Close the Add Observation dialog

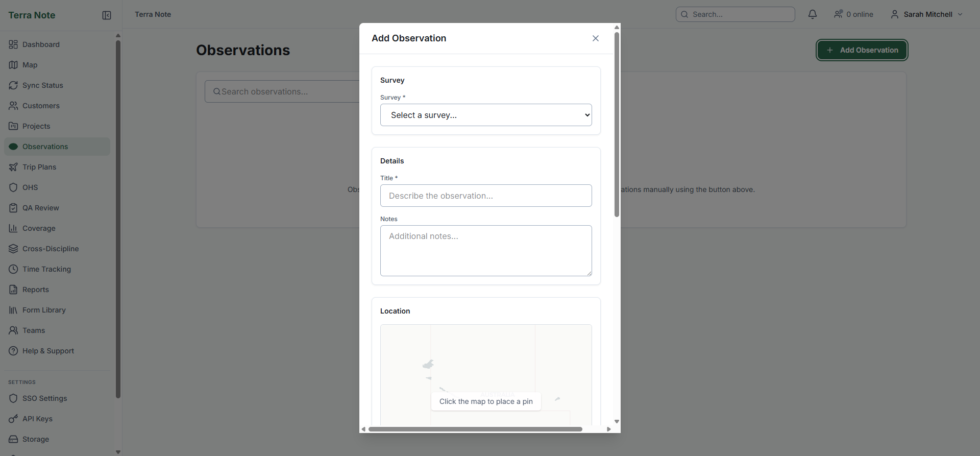pyautogui.click(x=596, y=38)
